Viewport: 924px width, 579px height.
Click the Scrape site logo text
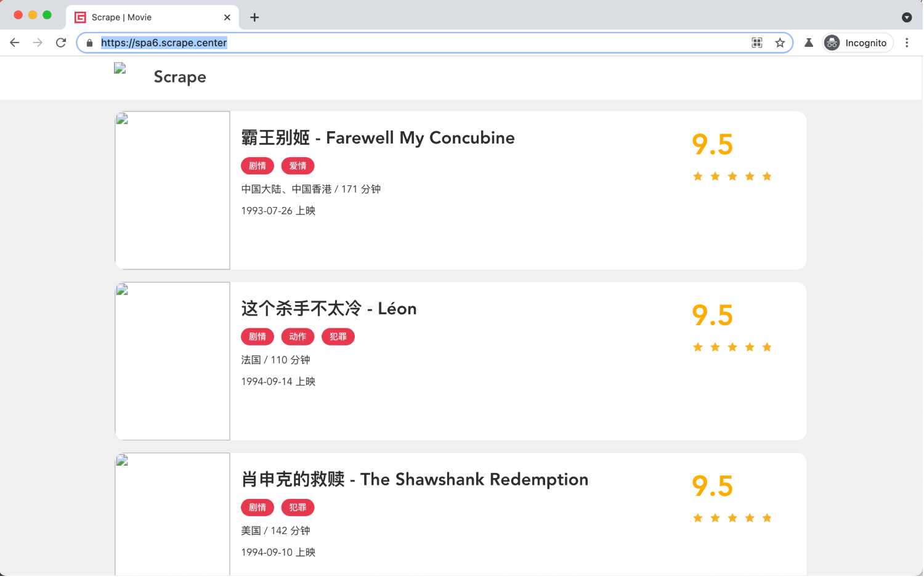click(180, 77)
